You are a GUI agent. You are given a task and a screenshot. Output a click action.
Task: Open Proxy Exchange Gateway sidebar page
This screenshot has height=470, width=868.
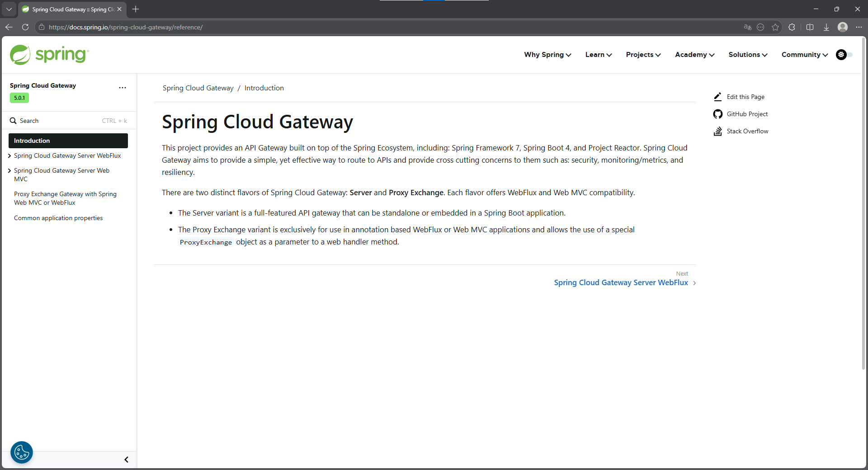tap(65, 198)
